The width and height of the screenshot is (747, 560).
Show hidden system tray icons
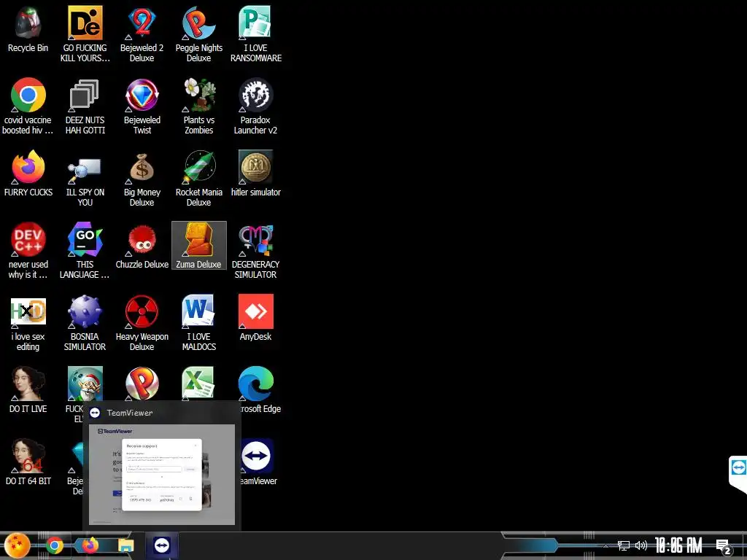pos(606,545)
